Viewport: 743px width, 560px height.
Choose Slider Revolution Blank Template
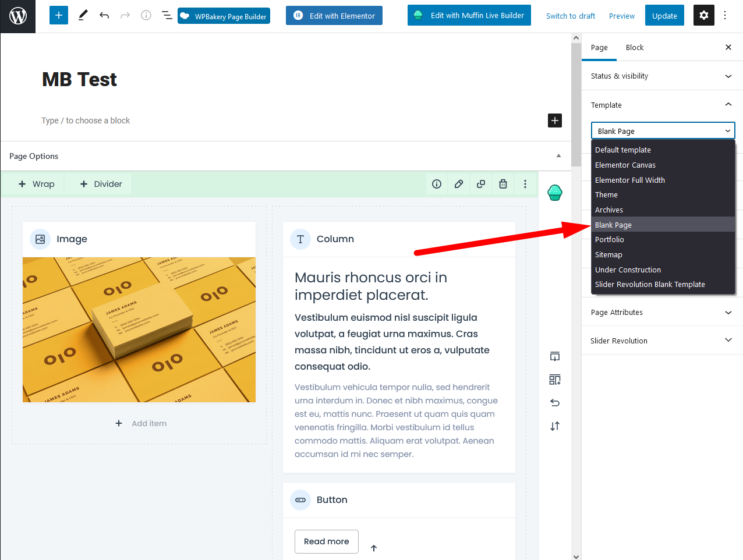point(663,284)
